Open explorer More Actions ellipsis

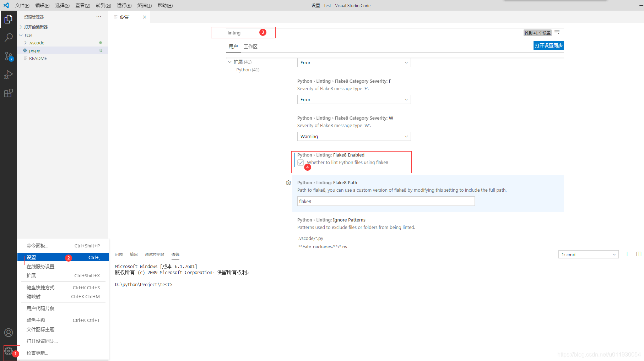pos(99,17)
